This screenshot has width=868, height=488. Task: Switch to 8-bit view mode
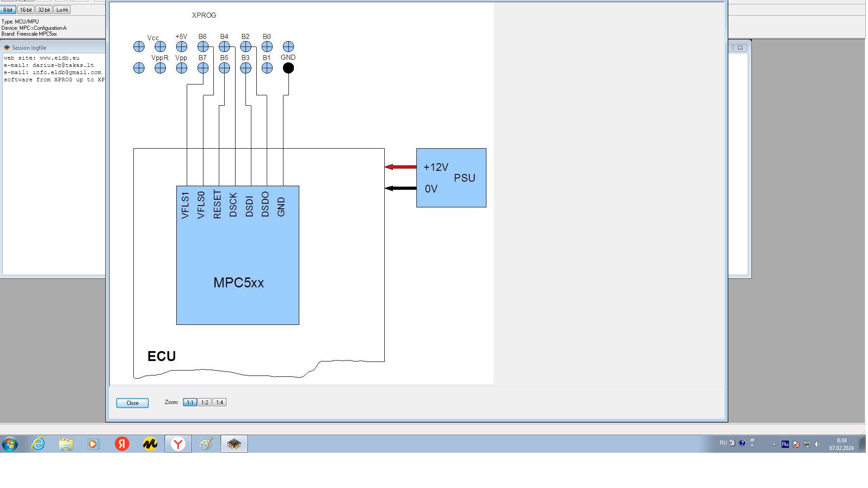(8, 10)
